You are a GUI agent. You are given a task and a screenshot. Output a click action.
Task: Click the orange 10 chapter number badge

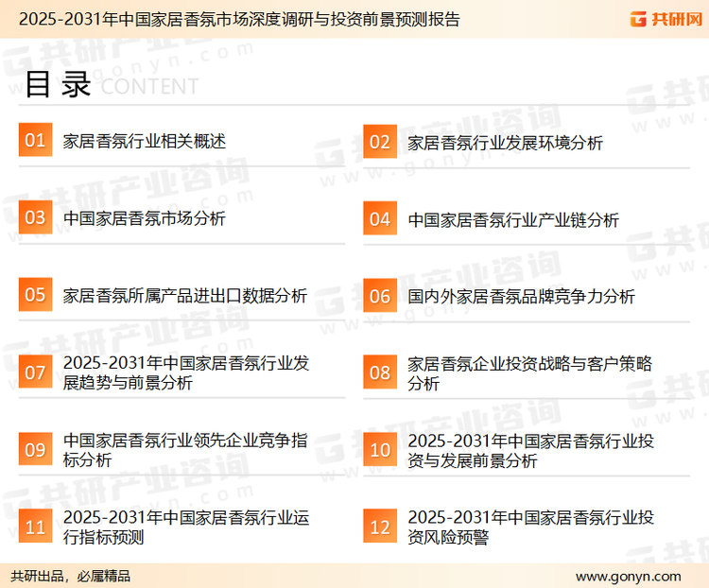pyautogui.click(x=380, y=450)
